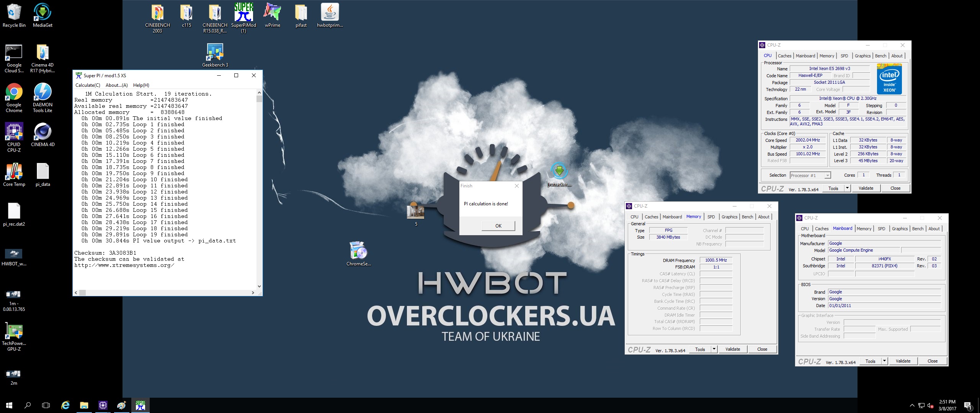Expand Tools dropdown arrow in Mainboard CPU-Z window
The width and height of the screenshot is (980, 413).
(884, 361)
